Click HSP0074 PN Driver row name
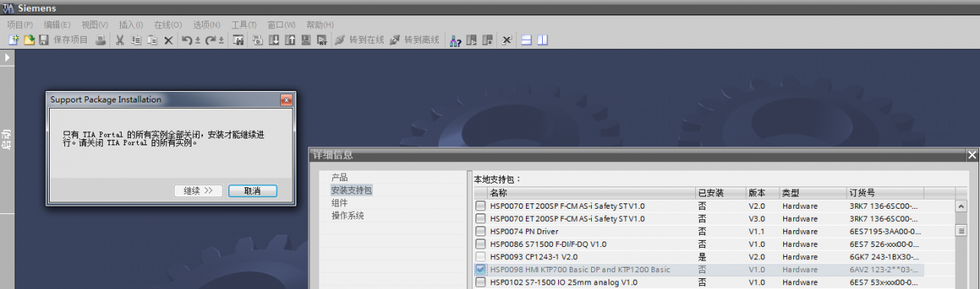This screenshot has height=289, width=980. click(x=524, y=231)
